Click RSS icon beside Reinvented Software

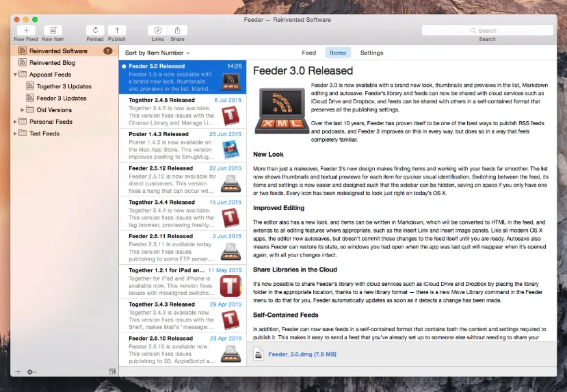pyautogui.click(x=23, y=51)
